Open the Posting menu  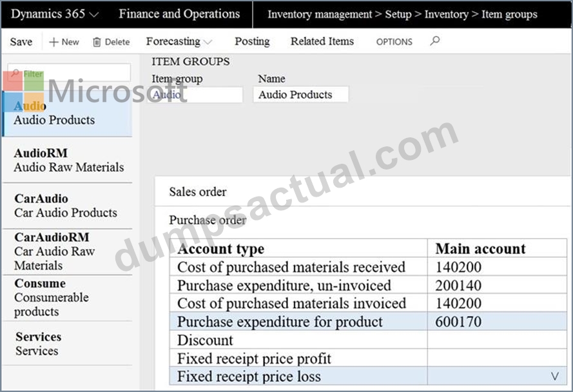point(252,41)
